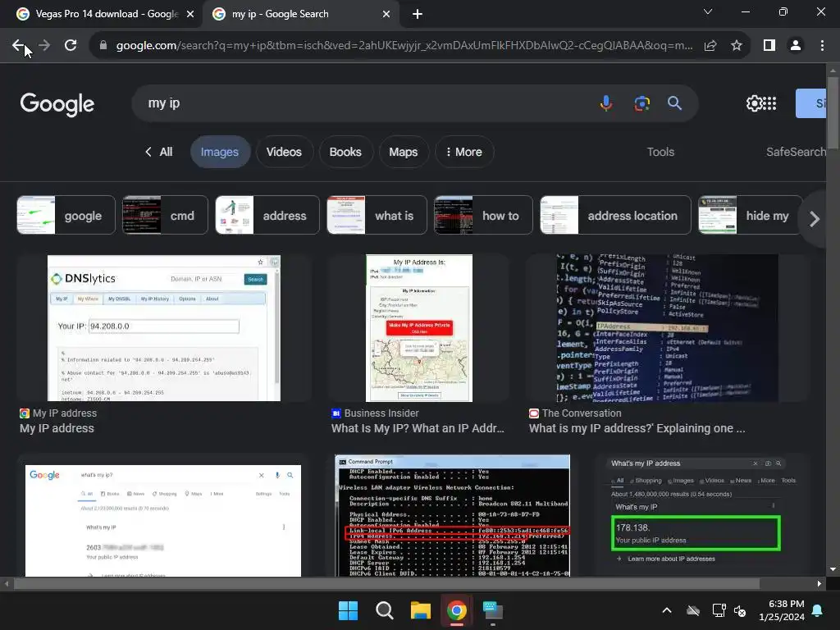The height and width of the screenshot is (630, 840).
Task: Show hidden tray icons chevron
Action: [x=667, y=610]
